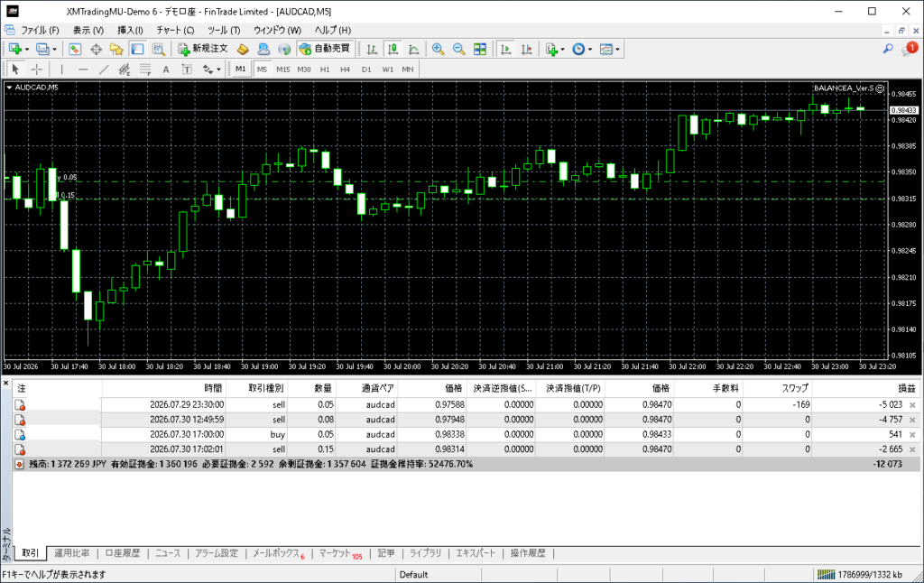Click the Default profile in status bar
This screenshot has width=924, height=583.
tap(413, 574)
